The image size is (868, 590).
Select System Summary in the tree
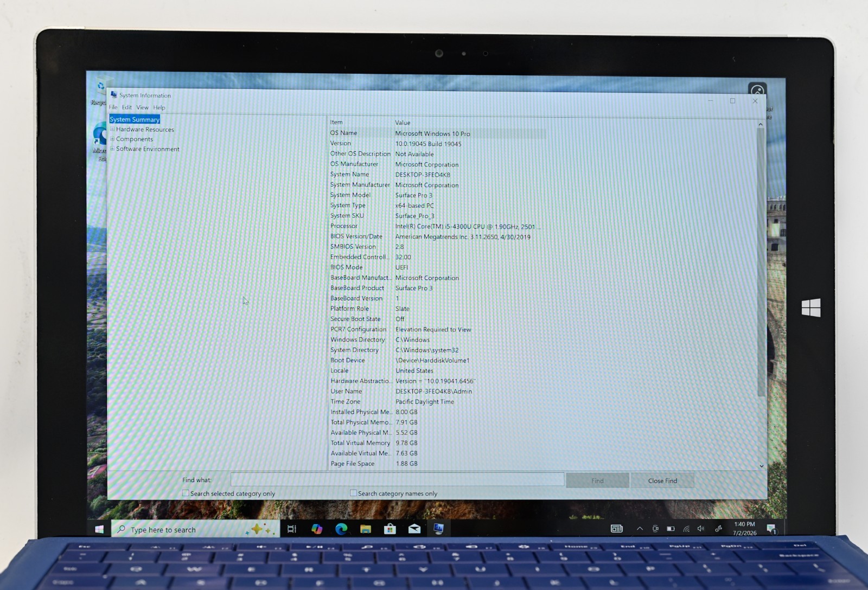135,119
